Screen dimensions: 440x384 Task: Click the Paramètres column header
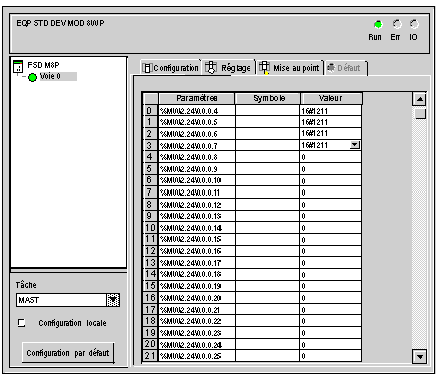(197, 98)
